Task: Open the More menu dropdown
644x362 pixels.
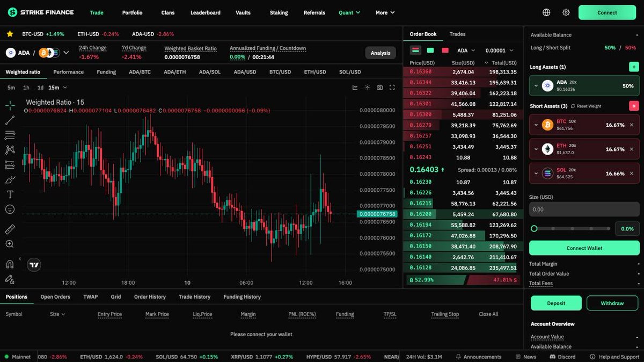Action: 385,12
